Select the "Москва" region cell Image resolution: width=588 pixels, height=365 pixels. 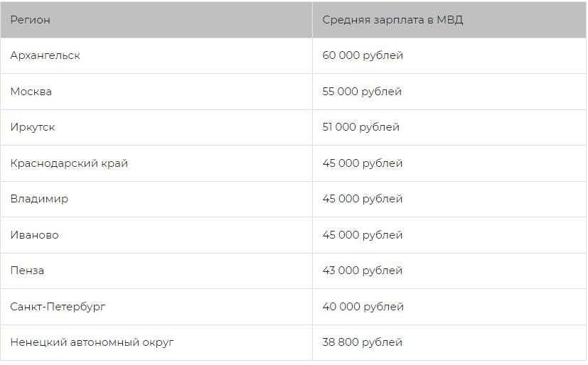tap(31, 92)
